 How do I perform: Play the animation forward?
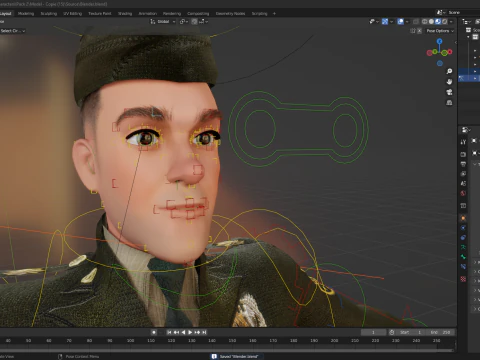click(x=190, y=332)
